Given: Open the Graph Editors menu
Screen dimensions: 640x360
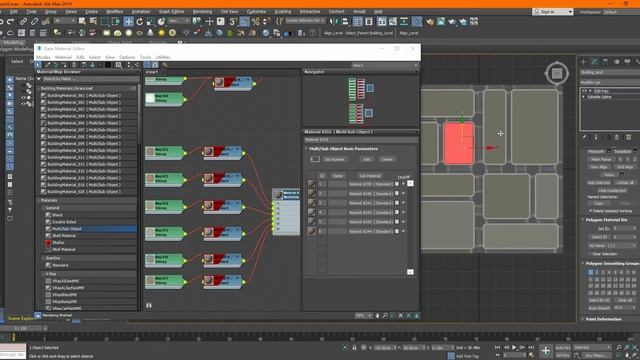Looking at the screenshot, I should click(x=171, y=12).
